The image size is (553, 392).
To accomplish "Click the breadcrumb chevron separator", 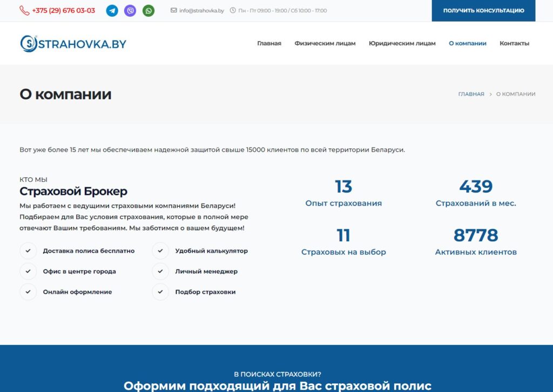I will click(490, 94).
